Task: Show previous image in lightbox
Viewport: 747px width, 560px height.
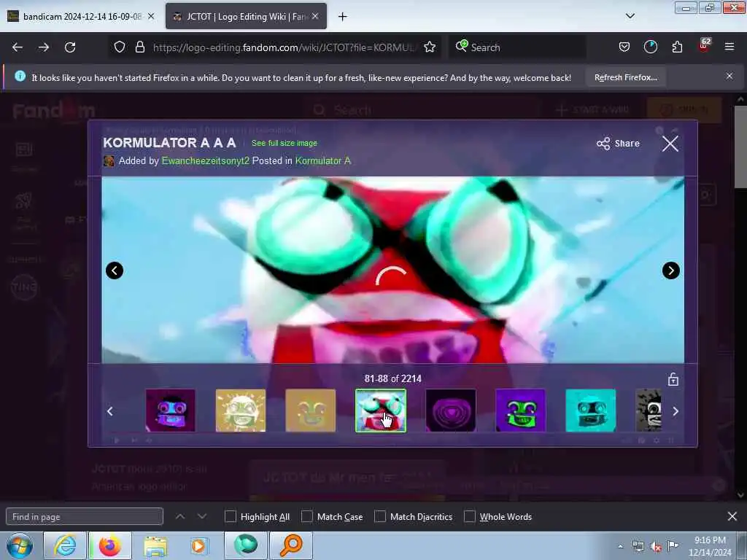Action: point(115,271)
